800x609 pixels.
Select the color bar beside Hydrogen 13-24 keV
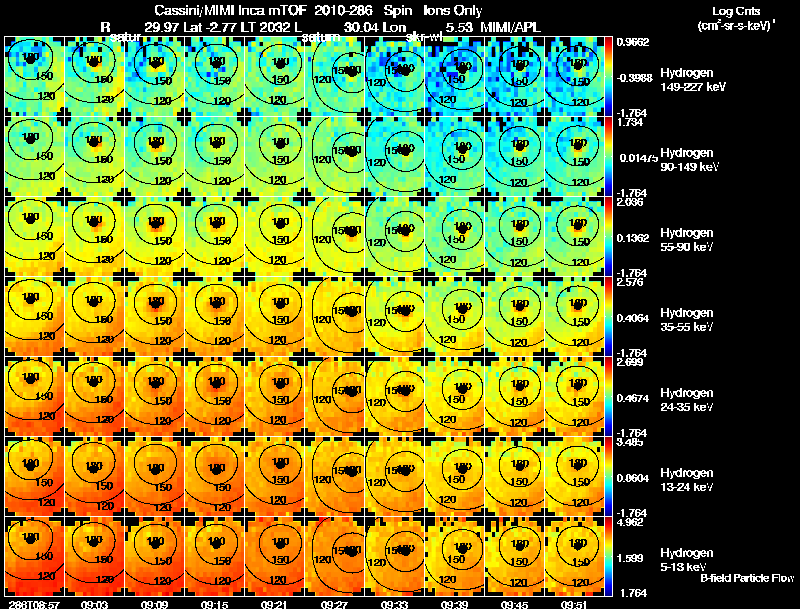608,477
